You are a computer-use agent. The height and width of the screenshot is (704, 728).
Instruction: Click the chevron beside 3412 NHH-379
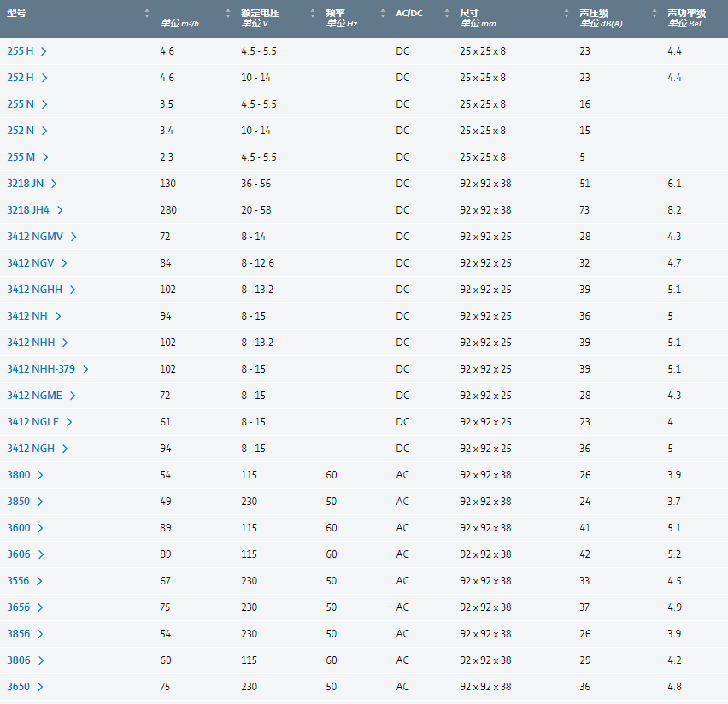(85, 369)
